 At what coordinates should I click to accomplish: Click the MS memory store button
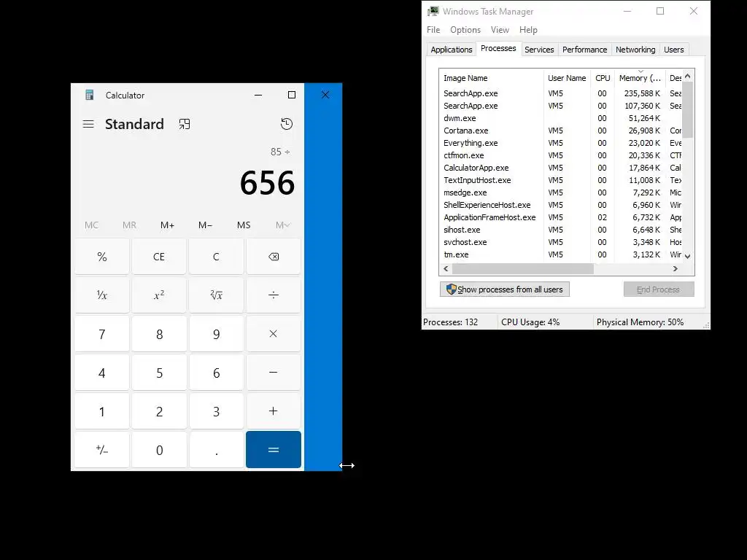(x=244, y=225)
